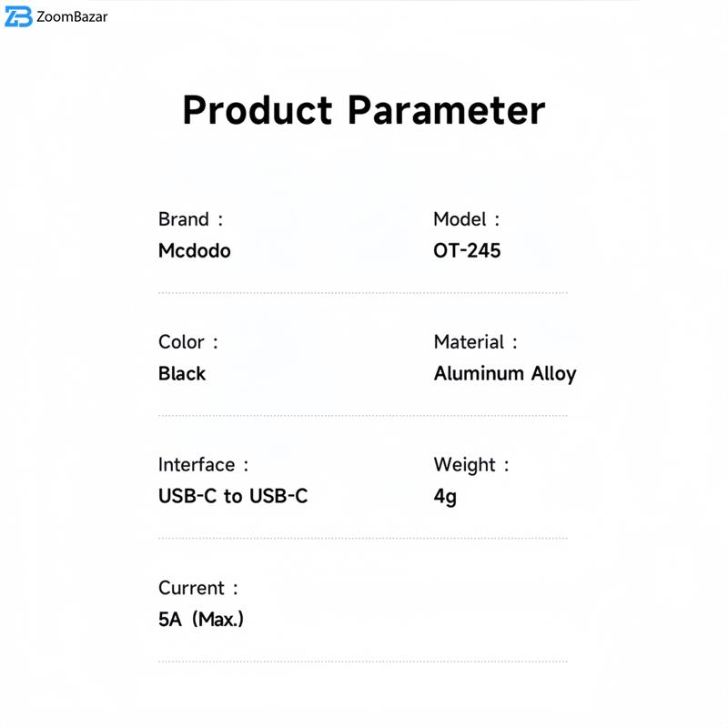Click the Black color value
Viewport: 728px width, 728px height.
[x=182, y=373]
